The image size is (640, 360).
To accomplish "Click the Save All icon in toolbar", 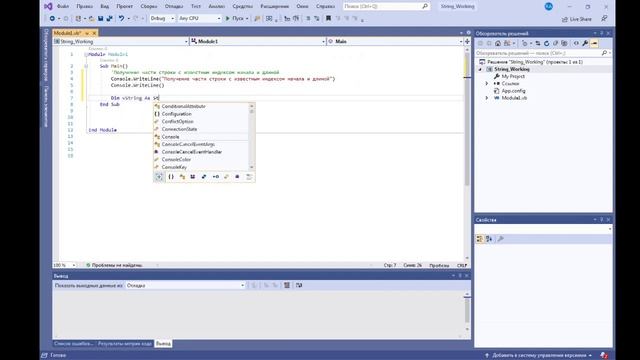I will [109, 18].
